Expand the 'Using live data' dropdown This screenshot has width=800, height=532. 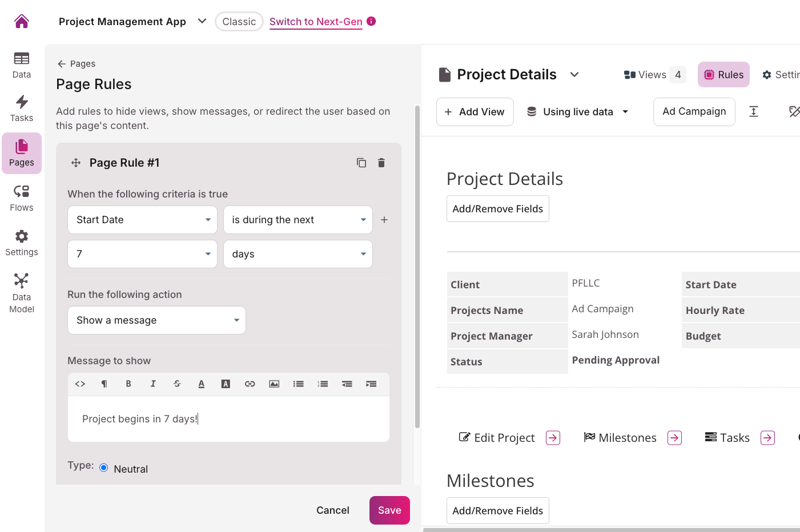[578, 112]
